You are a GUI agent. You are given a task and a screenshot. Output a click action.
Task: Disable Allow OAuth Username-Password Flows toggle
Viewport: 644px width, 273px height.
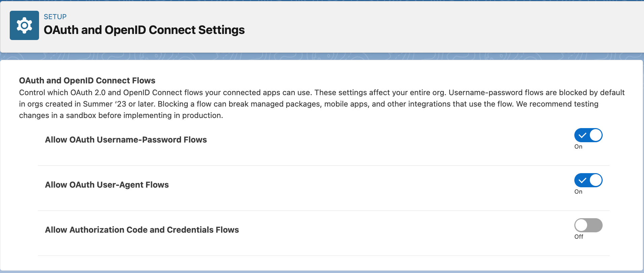click(588, 135)
